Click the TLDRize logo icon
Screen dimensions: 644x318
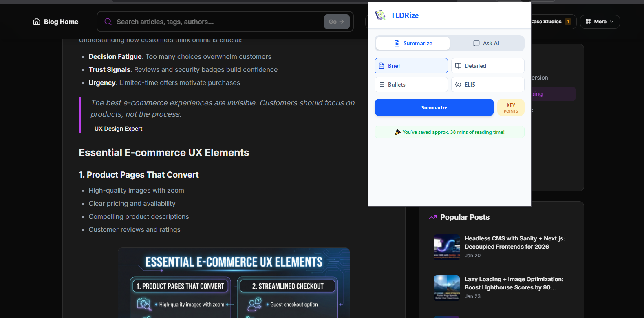380,16
